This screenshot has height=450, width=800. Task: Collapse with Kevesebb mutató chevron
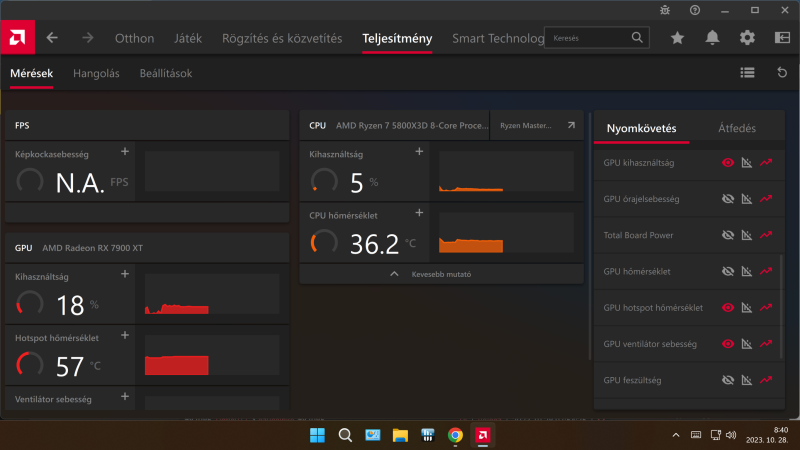394,274
